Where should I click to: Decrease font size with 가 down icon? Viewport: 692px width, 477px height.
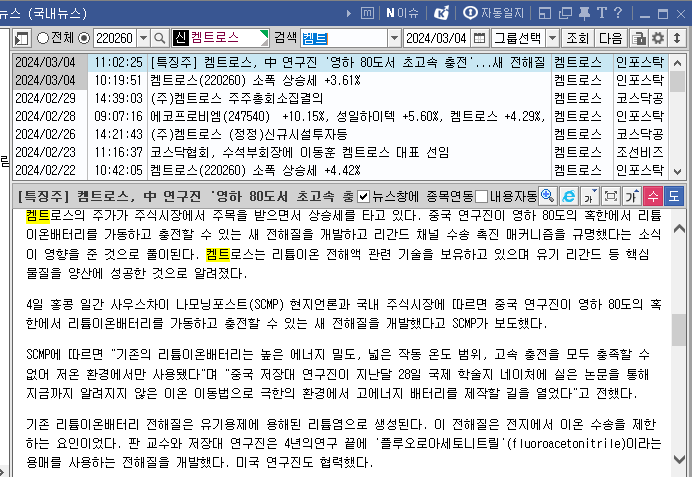click(x=590, y=196)
